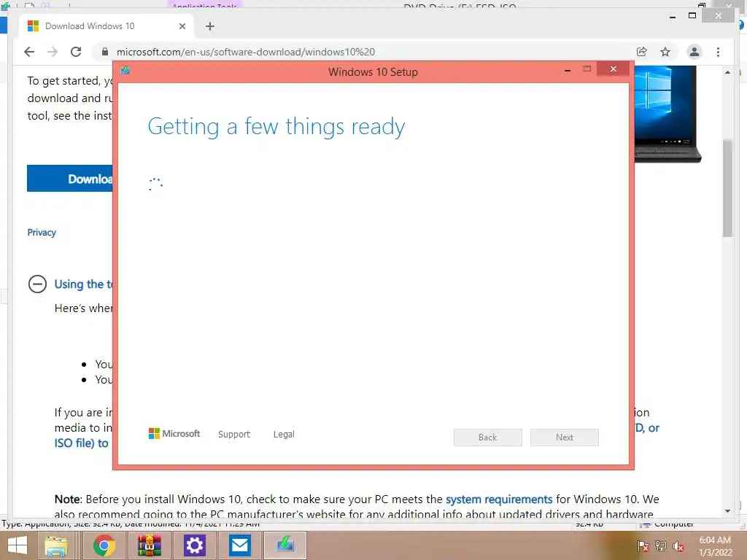Click the vertical scrollbar thumb
This screenshot has width=747, height=560.
[x=727, y=187]
